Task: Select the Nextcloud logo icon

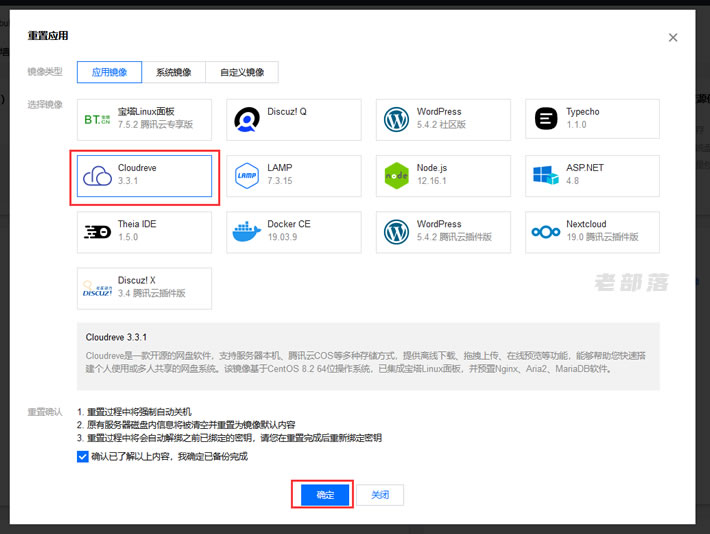Action: (x=546, y=232)
